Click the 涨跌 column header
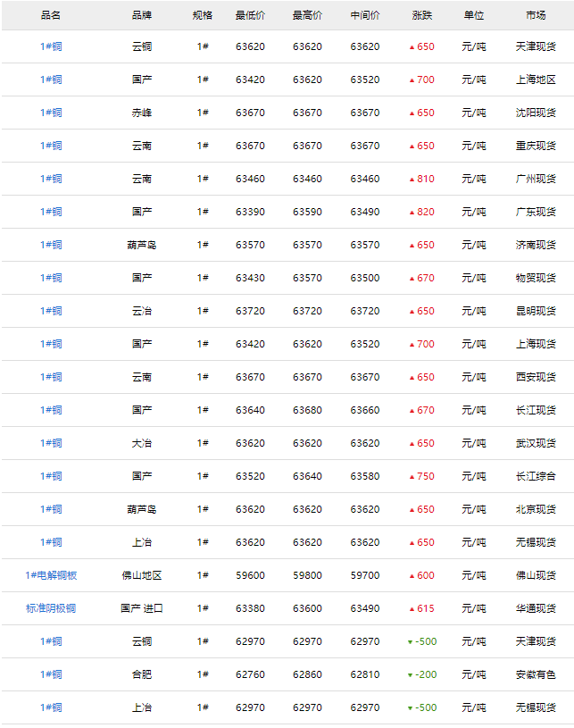The width and height of the screenshot is (574, 728). [422, 15]
